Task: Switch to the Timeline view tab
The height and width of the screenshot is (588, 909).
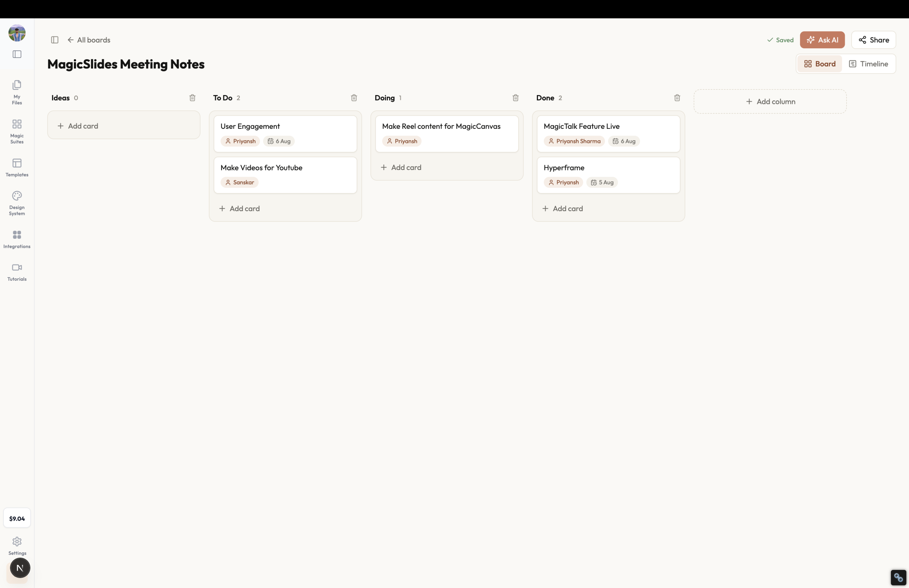Action: (x=869, y=64)
